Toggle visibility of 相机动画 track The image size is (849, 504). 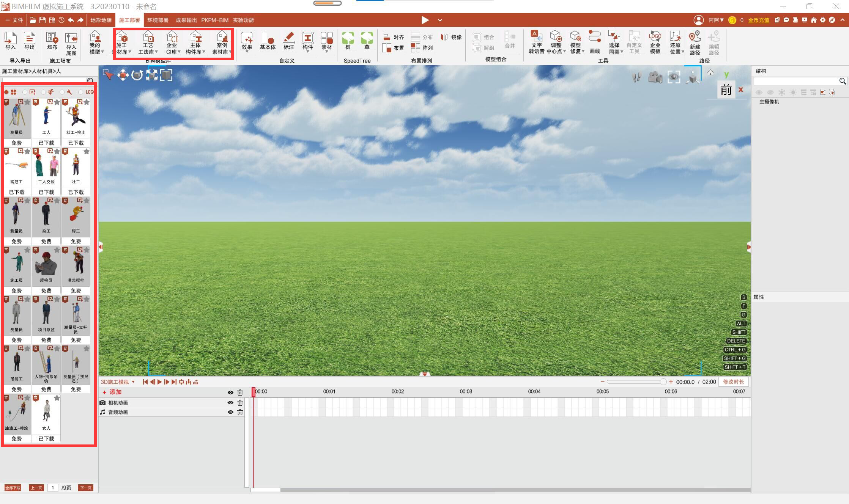[230, 403]
